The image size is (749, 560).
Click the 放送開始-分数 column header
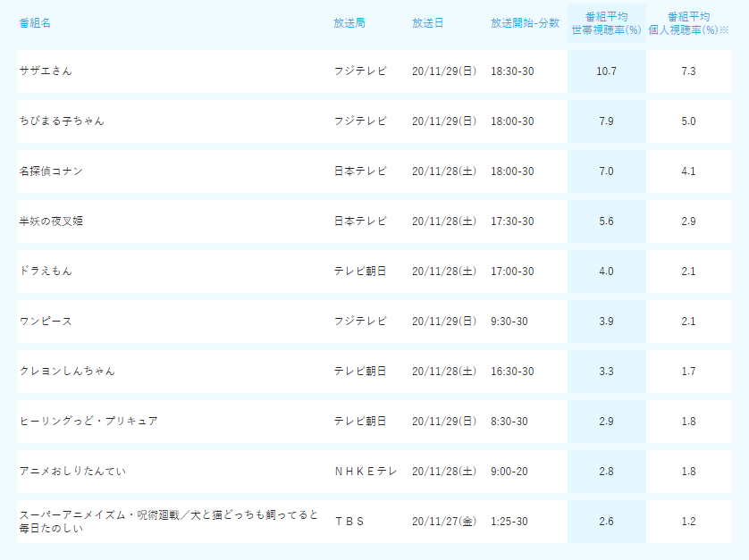coord(525,23)
